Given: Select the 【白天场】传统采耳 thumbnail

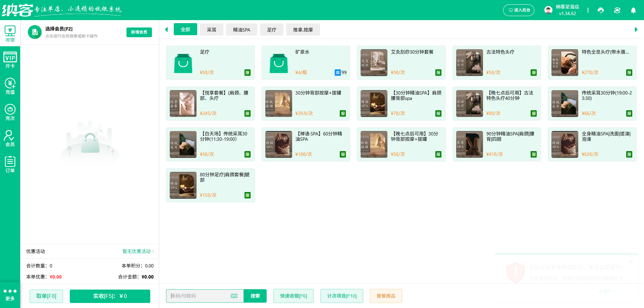Looking at the screenshot, I should coord(183,144).
